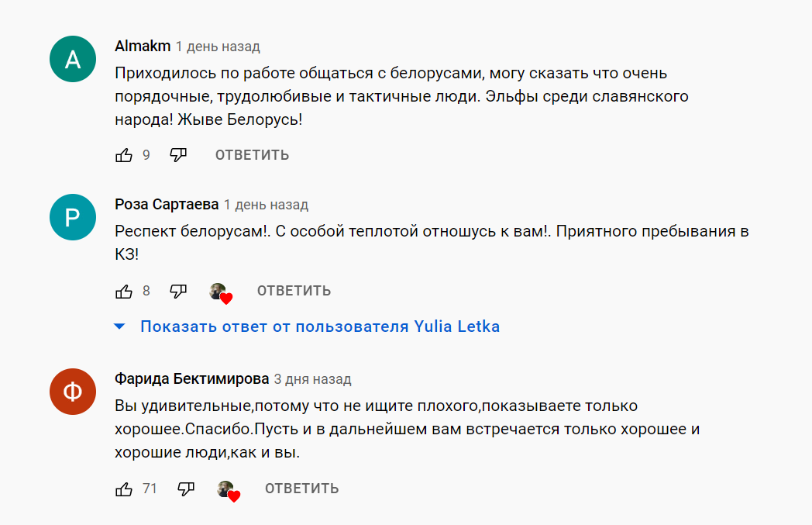Click '3 дня назад' comment timestamp
This screenshot has width=812, height=525.
click(x=313, y=379)
